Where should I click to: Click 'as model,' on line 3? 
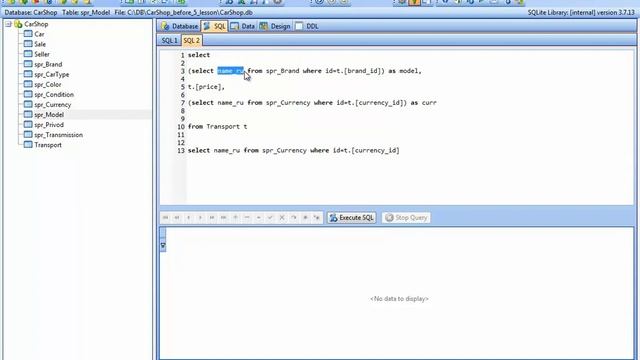coord(404,71)
